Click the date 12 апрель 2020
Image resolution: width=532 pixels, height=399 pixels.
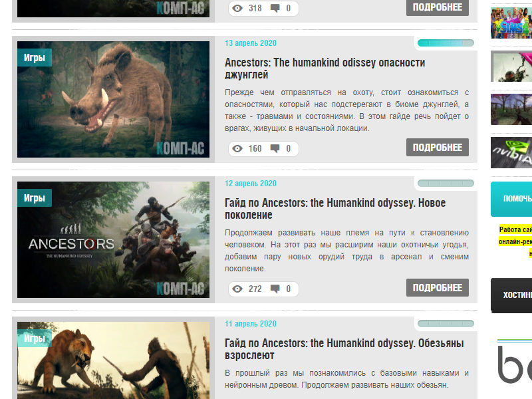click(x=251, y=184)
